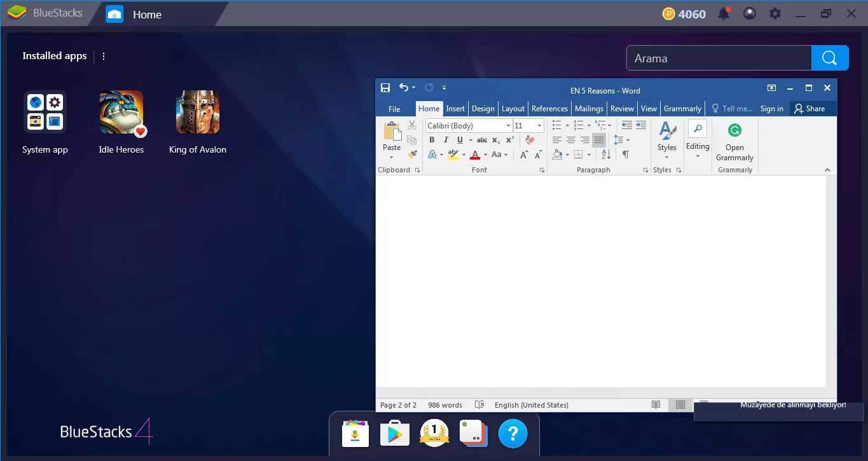Switch to Insert tab in Word
Screen dimensions: 868x461
click(x=455, y=109)
